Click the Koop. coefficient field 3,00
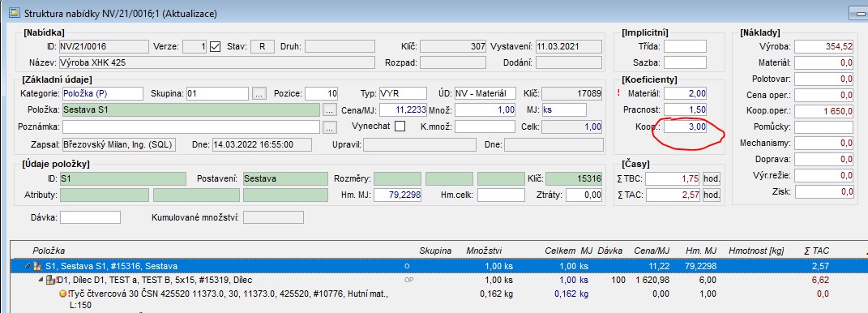The image size is (868, 313). [x=686, y=126]
